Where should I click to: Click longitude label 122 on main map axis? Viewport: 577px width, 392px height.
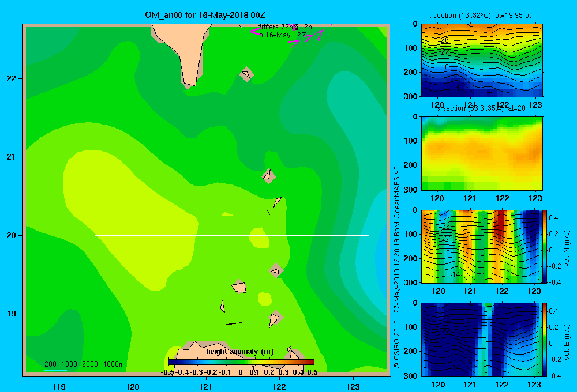pyautogui.click(x=279, y=387)
